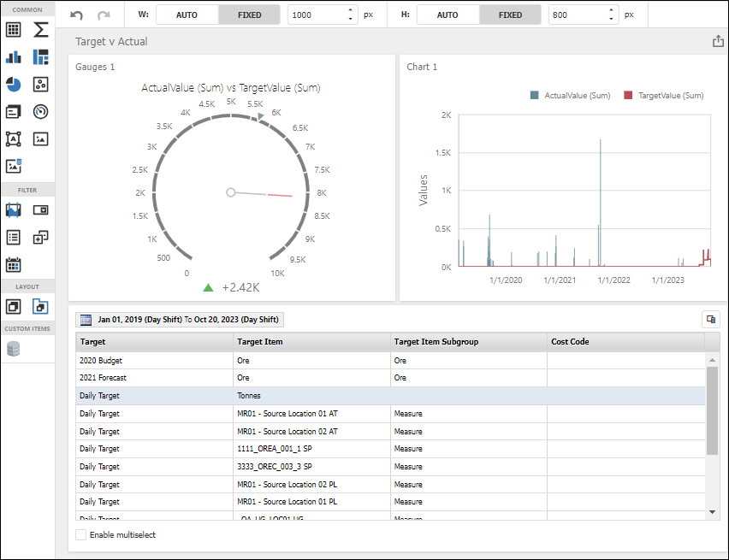Click the grid item's caption toolbar icon
The image size is (729, 560).
[x=711, y=319]
